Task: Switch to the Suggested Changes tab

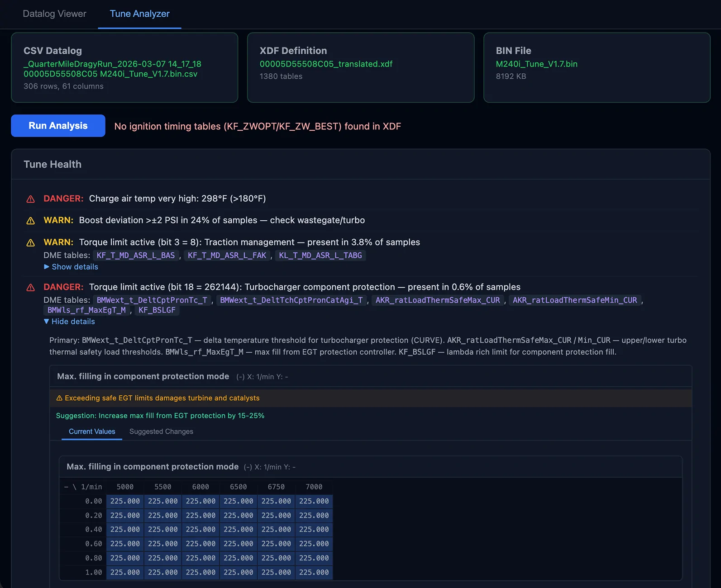Action: pyautogui.click(x=161, y=432)
